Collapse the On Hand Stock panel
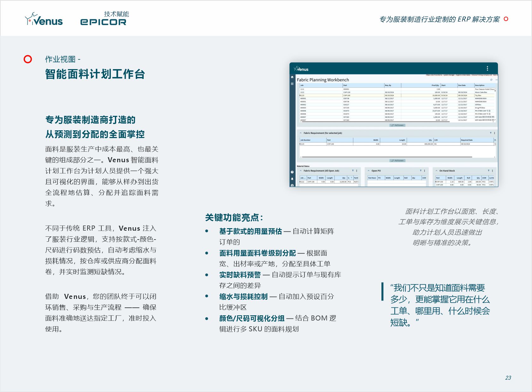Viewport: 532px width, 392px height. coord(436,171)
